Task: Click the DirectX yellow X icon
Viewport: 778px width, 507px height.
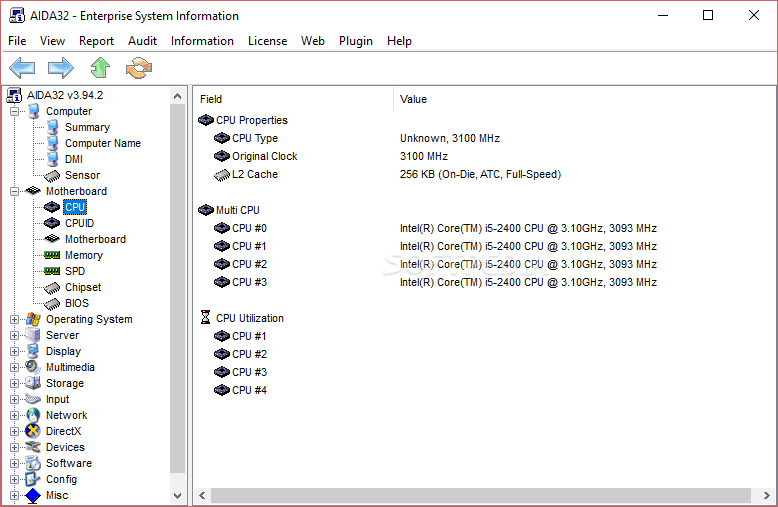Action: (33, 431)
